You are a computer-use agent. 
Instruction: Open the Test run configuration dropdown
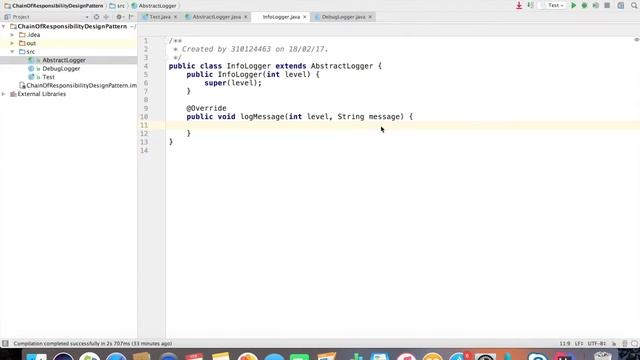coord(554,5)
